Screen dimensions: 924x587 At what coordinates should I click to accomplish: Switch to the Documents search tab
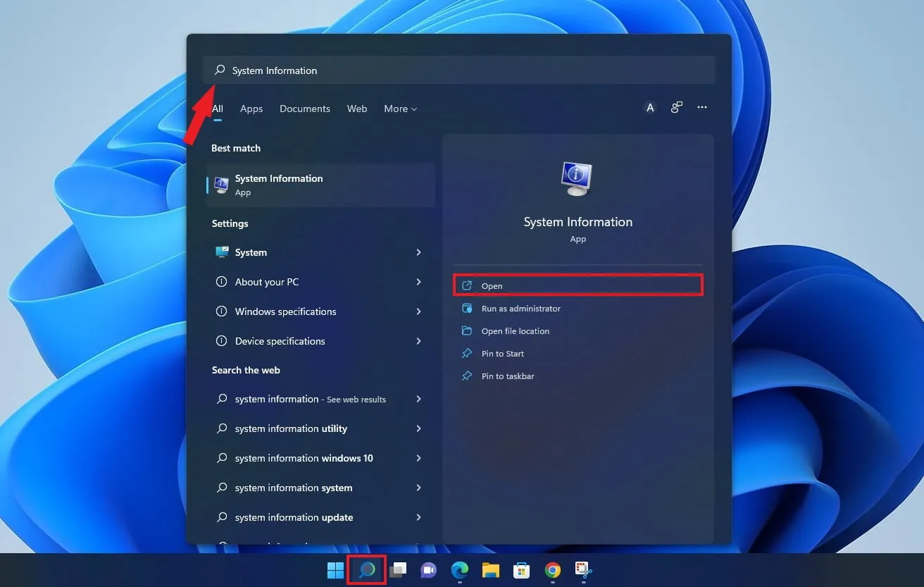tap(304, 109)
